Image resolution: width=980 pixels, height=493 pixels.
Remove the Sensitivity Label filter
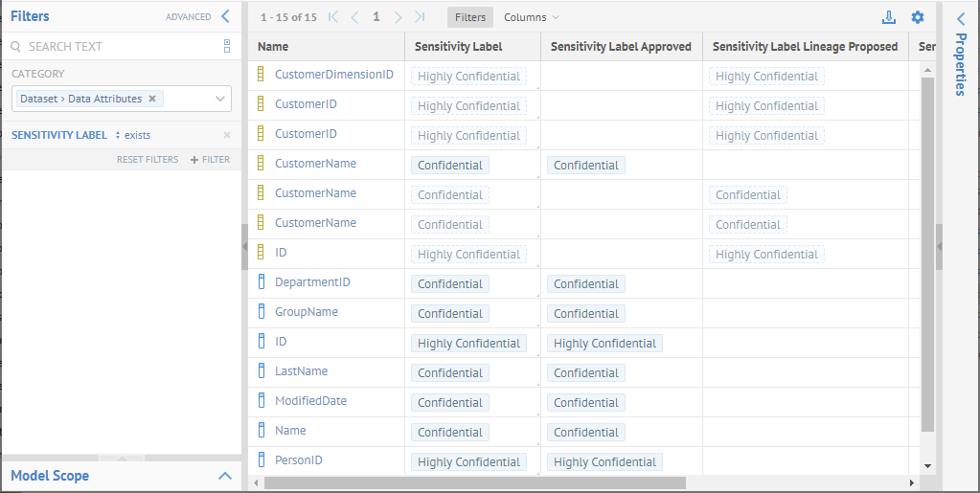[x=227, y=136]
